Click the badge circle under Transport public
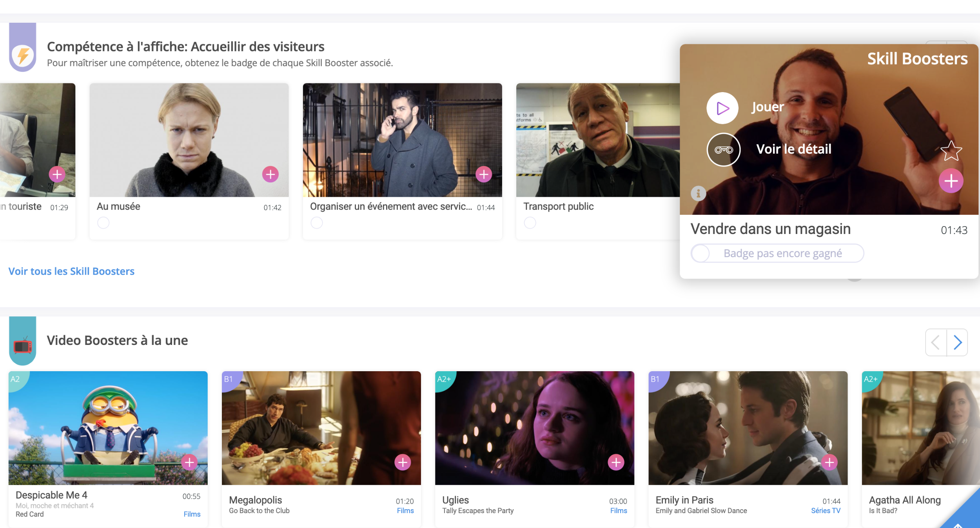 [x=530, y=223]
